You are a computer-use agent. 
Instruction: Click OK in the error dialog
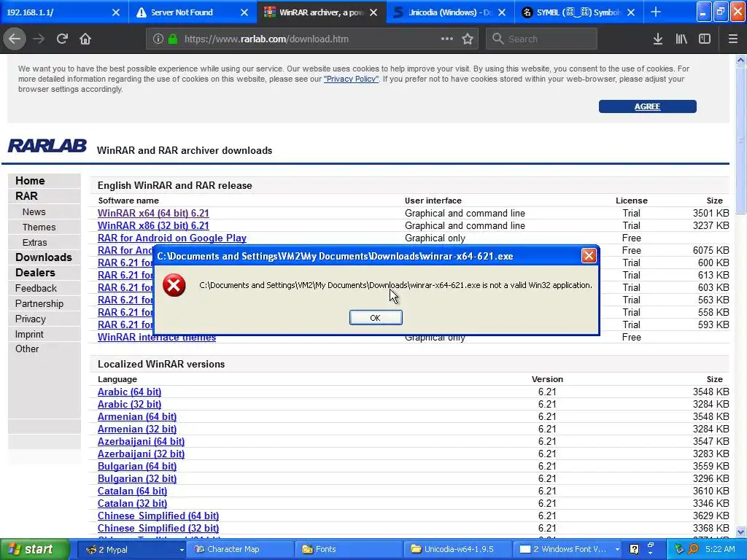pyautogui.click(x=376, y=318)
